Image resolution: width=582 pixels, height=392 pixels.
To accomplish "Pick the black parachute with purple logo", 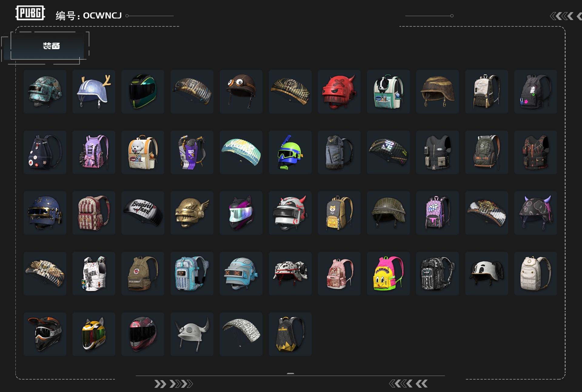I will point(389,152).
